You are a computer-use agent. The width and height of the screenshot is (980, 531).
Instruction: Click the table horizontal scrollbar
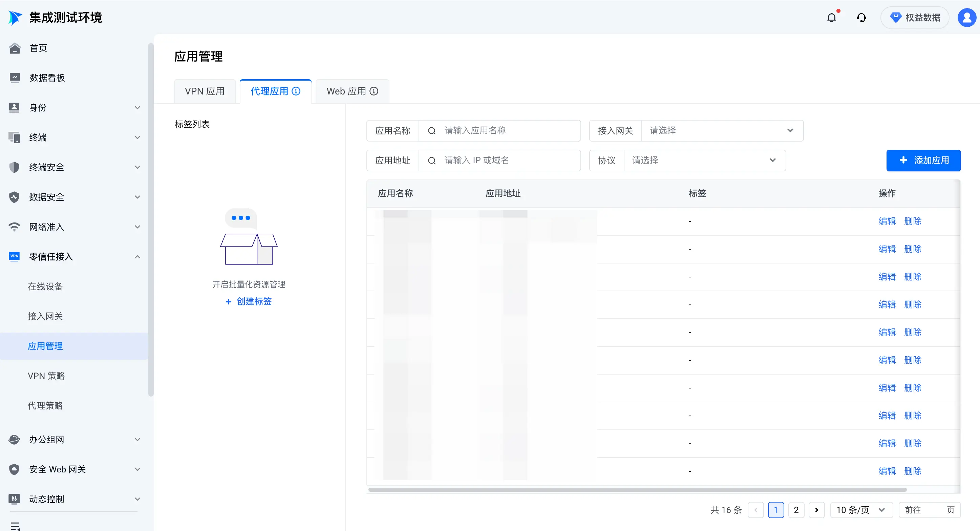tap(637, 490)
